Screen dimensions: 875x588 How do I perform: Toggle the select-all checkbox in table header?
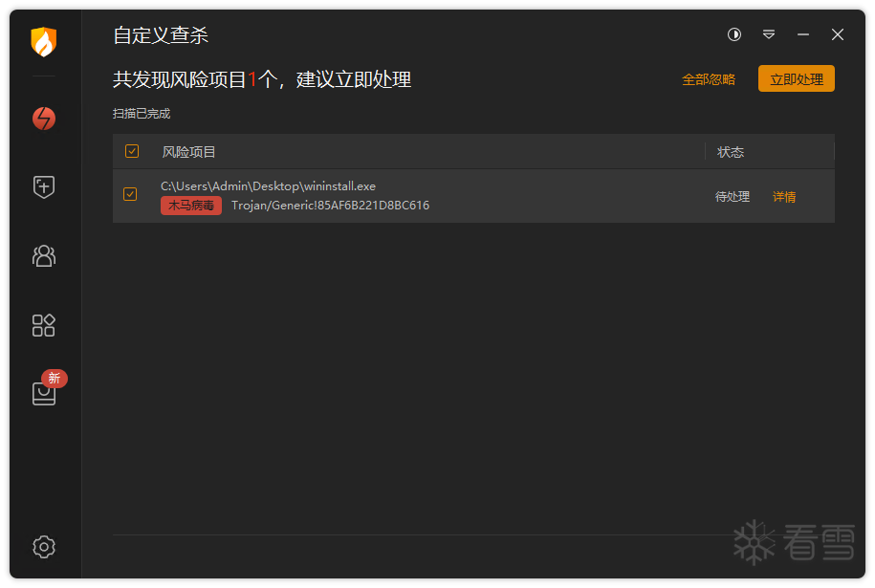click(132, 151)
